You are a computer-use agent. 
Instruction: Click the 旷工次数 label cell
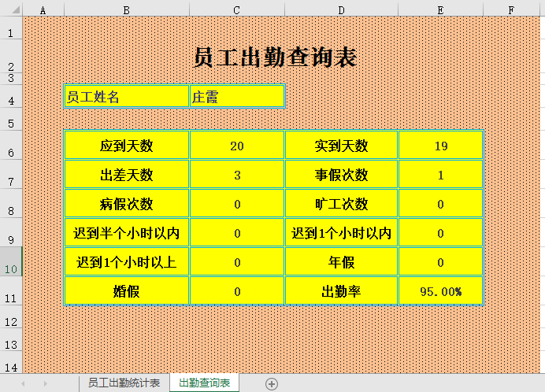coord(341,204)
